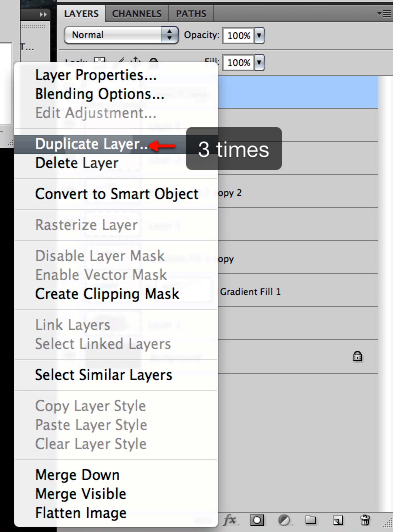Image resolution: width=393 pixels, height=532 pixels.
Task: Create new adjustment layer icon
Action: pyautogui.click(x=284, y=520)
